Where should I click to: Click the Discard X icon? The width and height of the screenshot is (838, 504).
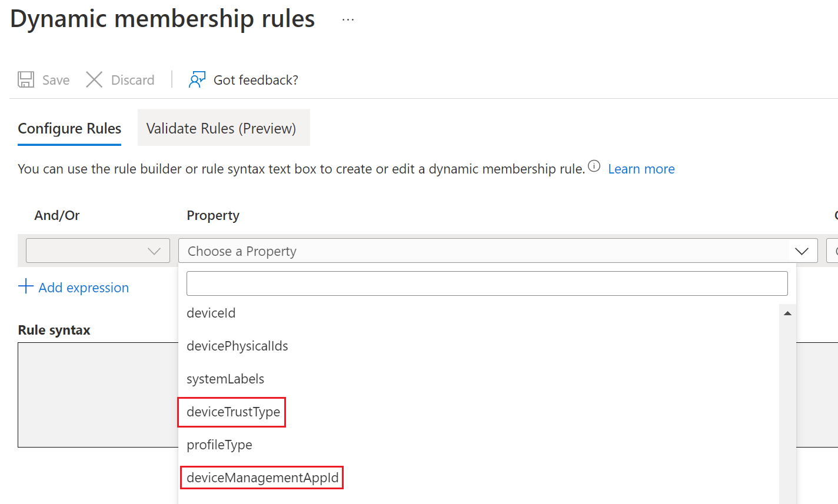coord(94,79)
